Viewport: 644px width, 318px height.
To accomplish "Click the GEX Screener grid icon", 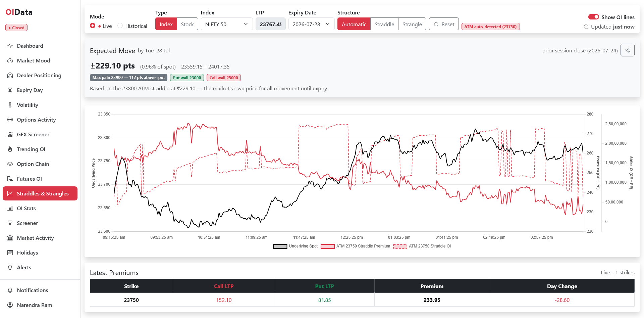I will [x=10, y=134].
